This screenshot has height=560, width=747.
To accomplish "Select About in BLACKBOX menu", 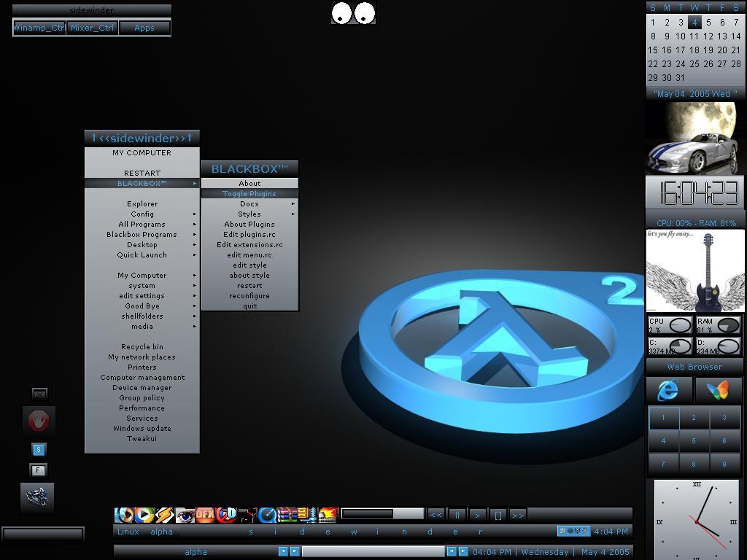I will coord(249,183).
